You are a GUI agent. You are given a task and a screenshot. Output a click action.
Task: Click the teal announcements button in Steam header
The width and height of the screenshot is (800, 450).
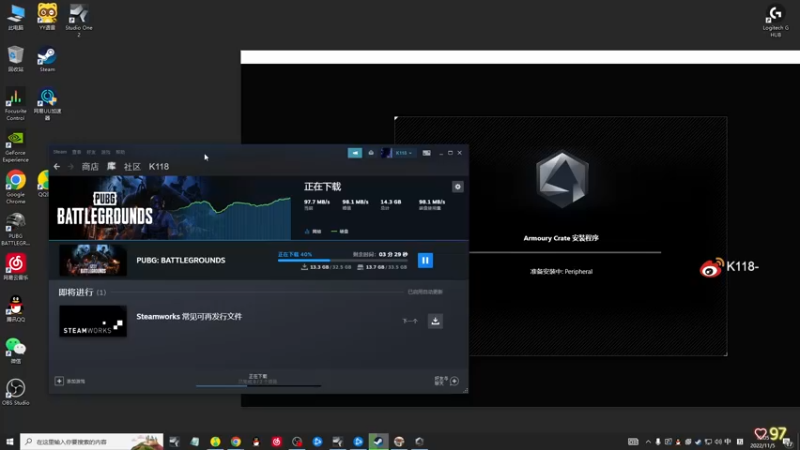coord(355,153)
